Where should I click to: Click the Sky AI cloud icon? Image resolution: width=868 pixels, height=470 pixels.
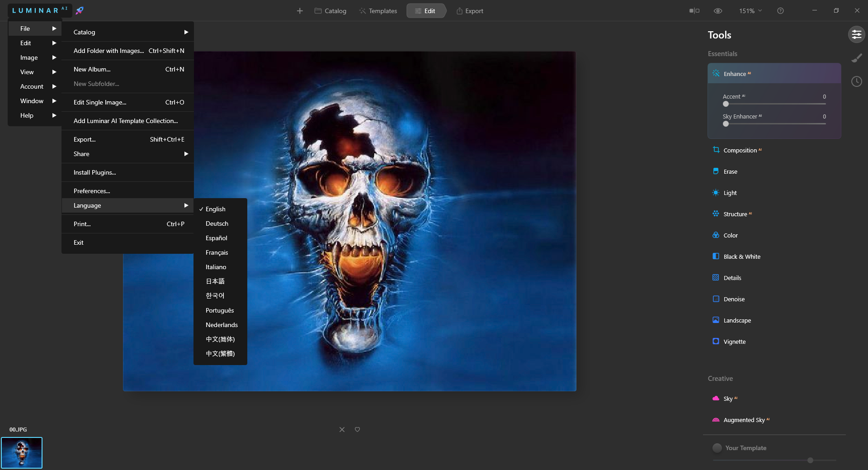coord(716,398)
